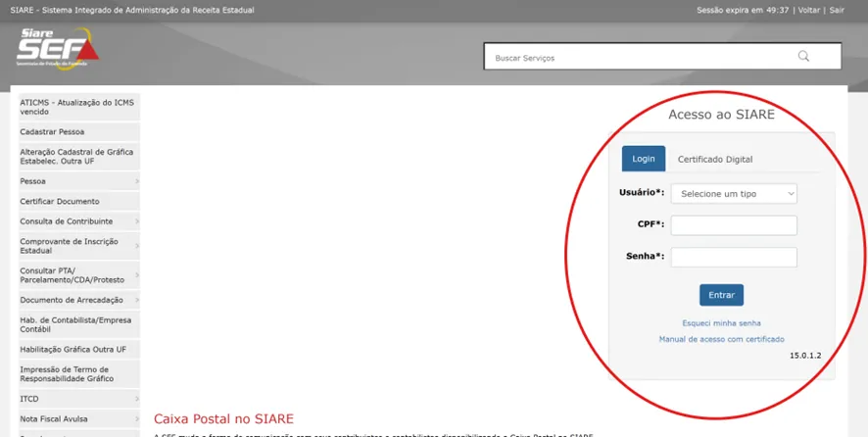Click the 15.0.1.2 version text
This screenshot has height=437, width=868.
coord(805,356)
